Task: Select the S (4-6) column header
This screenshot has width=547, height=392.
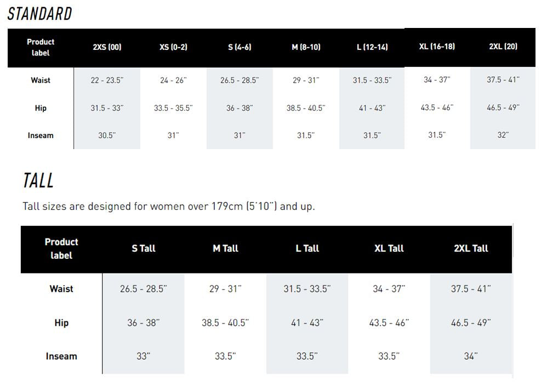Action: 240,47
